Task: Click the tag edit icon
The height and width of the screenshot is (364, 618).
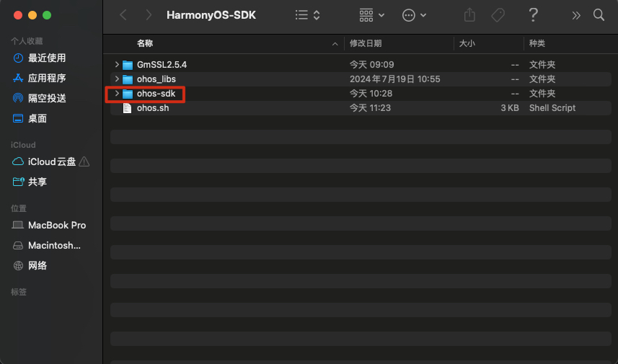Action: coord(498,15)
